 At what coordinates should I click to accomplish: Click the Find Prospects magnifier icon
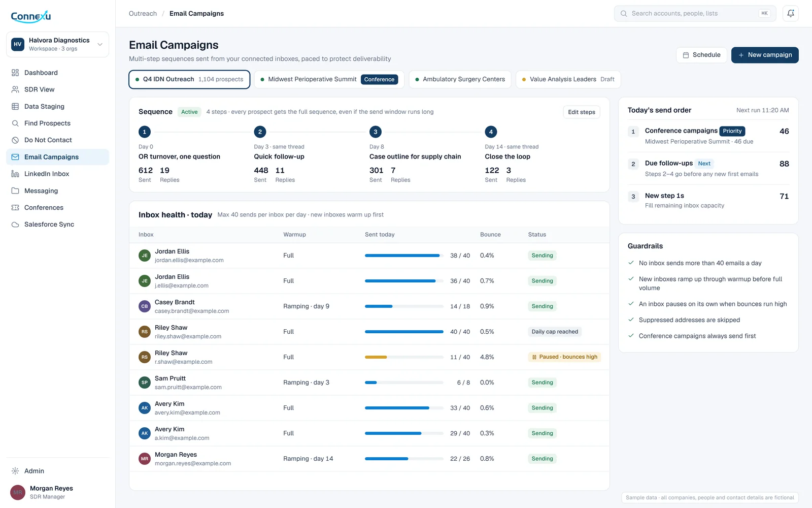pos(15,123)
